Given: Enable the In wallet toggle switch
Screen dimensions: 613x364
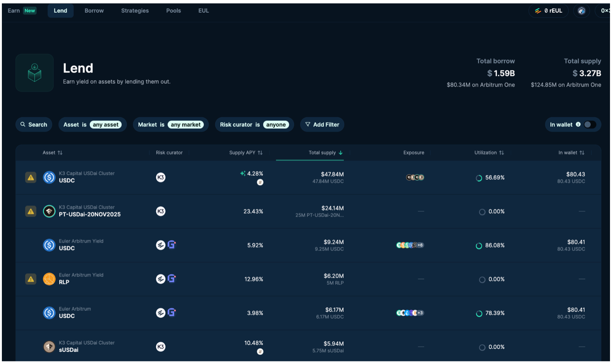Looking at the screenshot, I should [590, 125].
